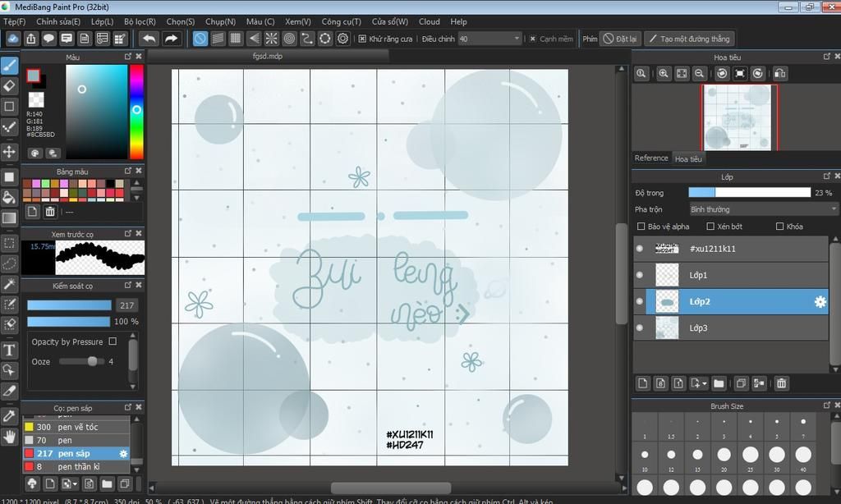Screen dimensions: 841x504
Task: Click the cloud save icon in toolbar
Action: point(13,39)
